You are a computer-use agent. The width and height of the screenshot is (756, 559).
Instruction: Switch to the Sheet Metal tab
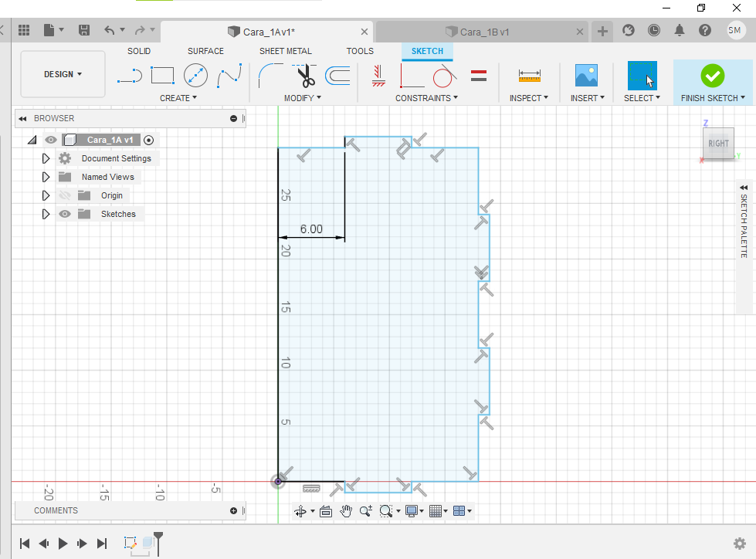click(286, 51)
